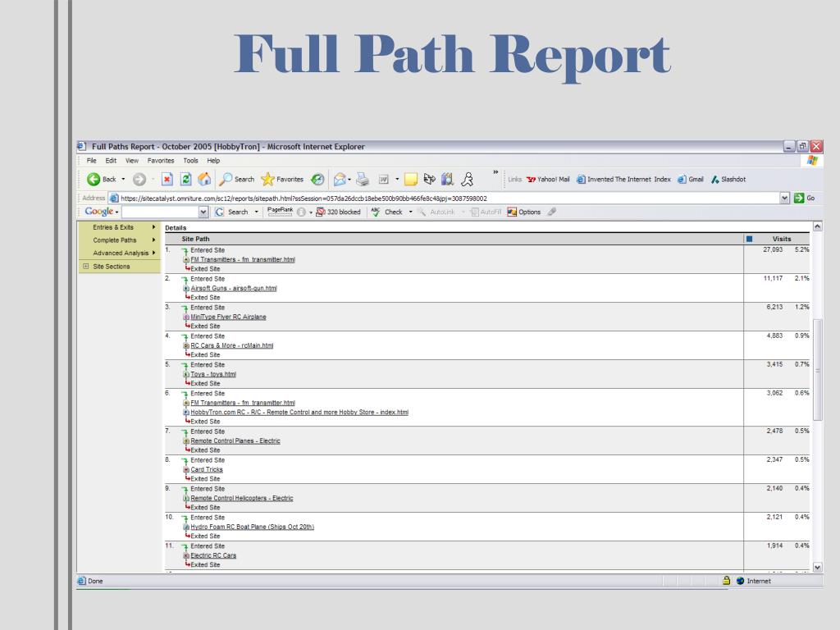Click the vertical scrollbar thumb
Screen dimensions: 840x630
point(818,370)
